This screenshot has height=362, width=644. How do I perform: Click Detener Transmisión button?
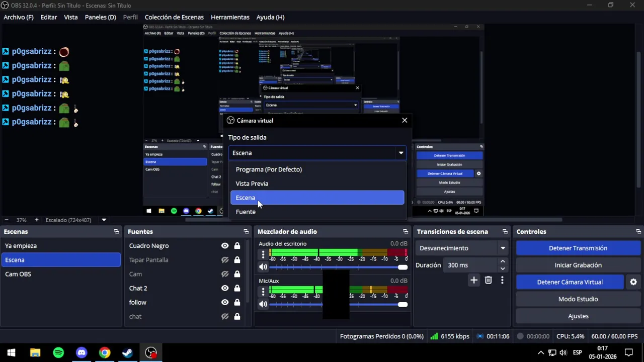578,248
